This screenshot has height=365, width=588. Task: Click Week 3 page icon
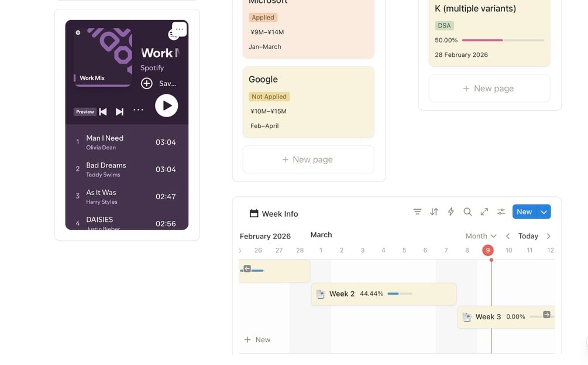point(467,317)
